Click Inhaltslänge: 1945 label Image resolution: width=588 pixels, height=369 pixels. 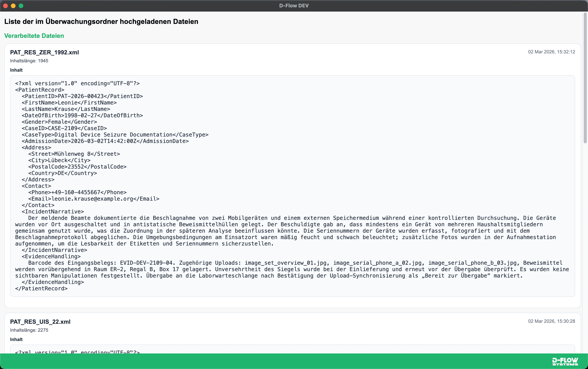click(29, 61)
